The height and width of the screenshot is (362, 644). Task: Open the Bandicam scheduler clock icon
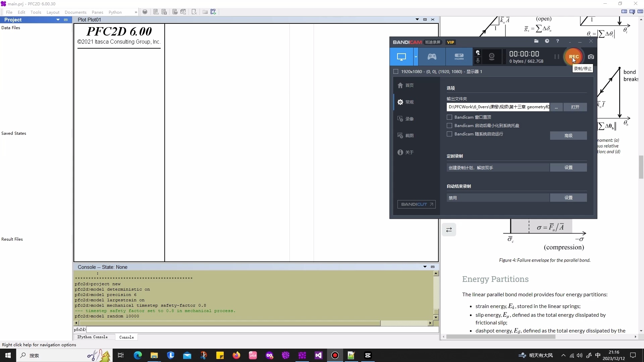[547, 41]
